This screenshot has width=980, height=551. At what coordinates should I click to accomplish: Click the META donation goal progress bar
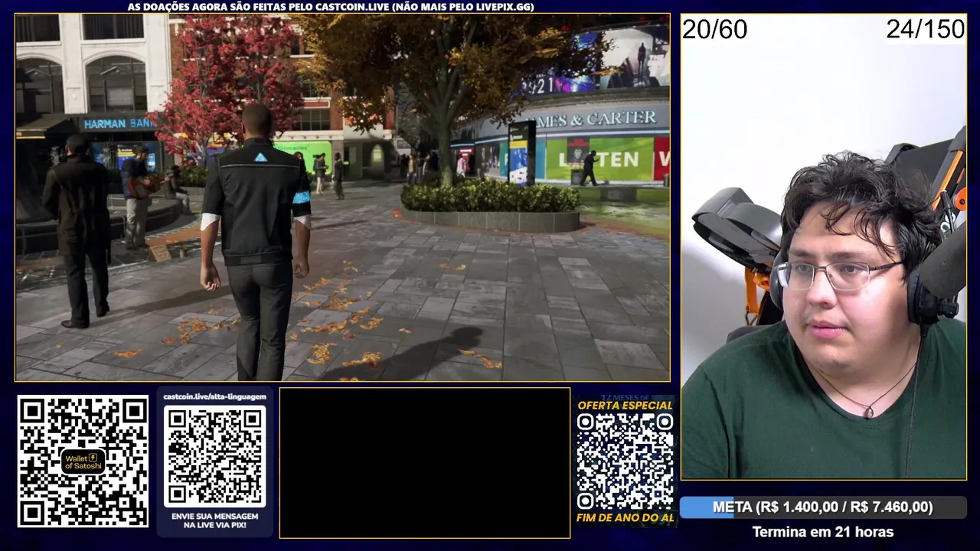pyautogui.click(x=823, y=507)
